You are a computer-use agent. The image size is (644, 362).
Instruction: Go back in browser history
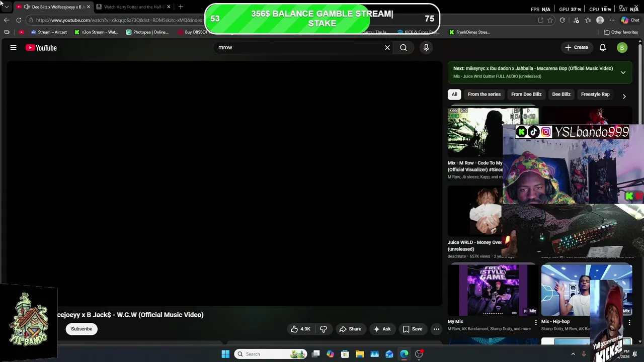(x=6, y=20)
